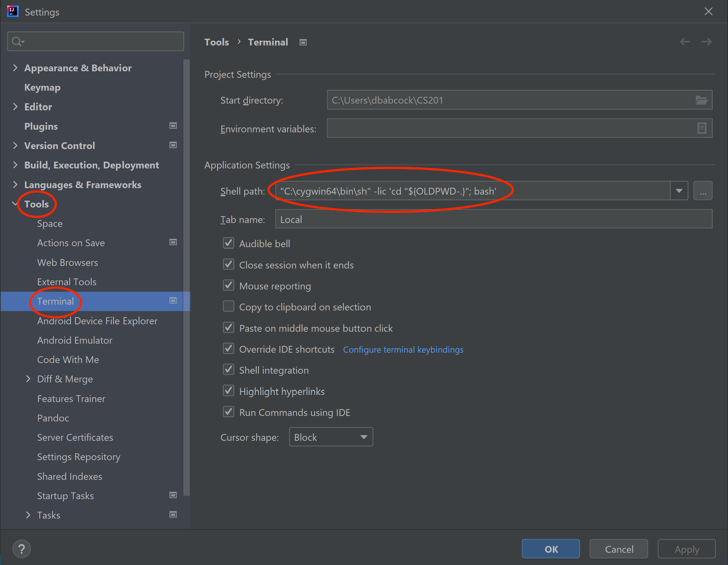Open Code With Me settings
Viewport: 728px width, 565px height.
pyautogui.click(x=68, y=359)
